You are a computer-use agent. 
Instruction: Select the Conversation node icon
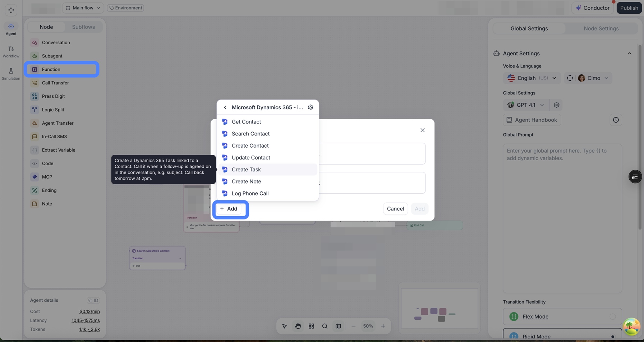[34, 42]
